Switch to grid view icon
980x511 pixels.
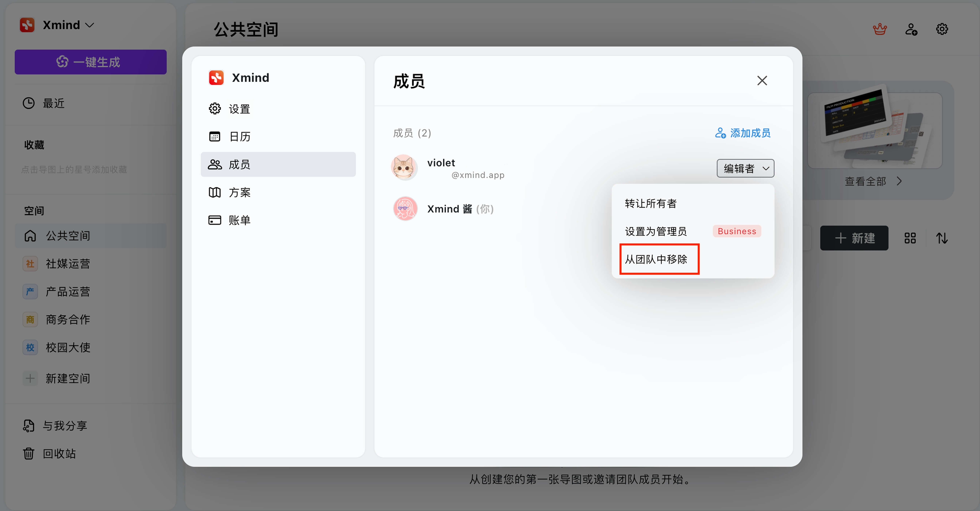910,238
